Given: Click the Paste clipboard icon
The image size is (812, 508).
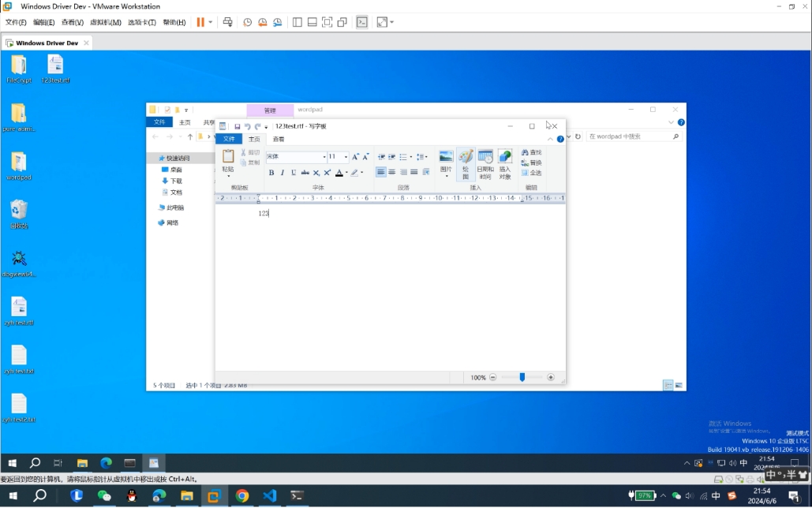Looking at the screenshot, I should [228, 157].
